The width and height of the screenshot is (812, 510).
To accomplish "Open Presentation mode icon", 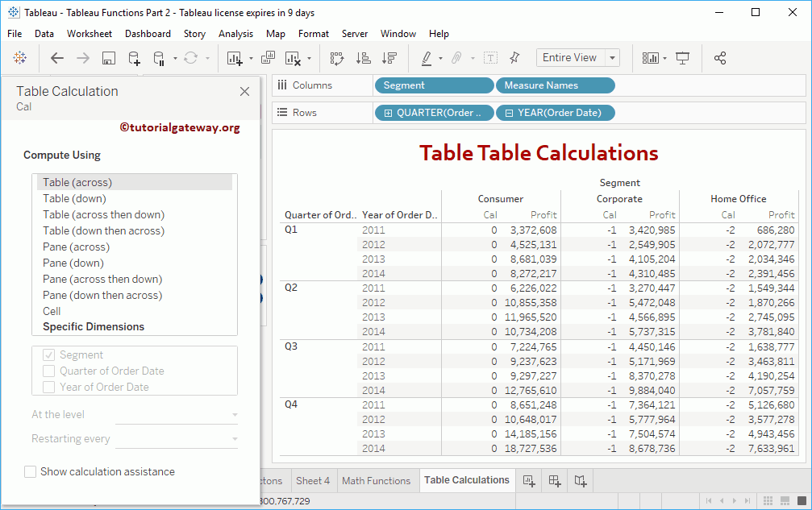I will point(683,58).
